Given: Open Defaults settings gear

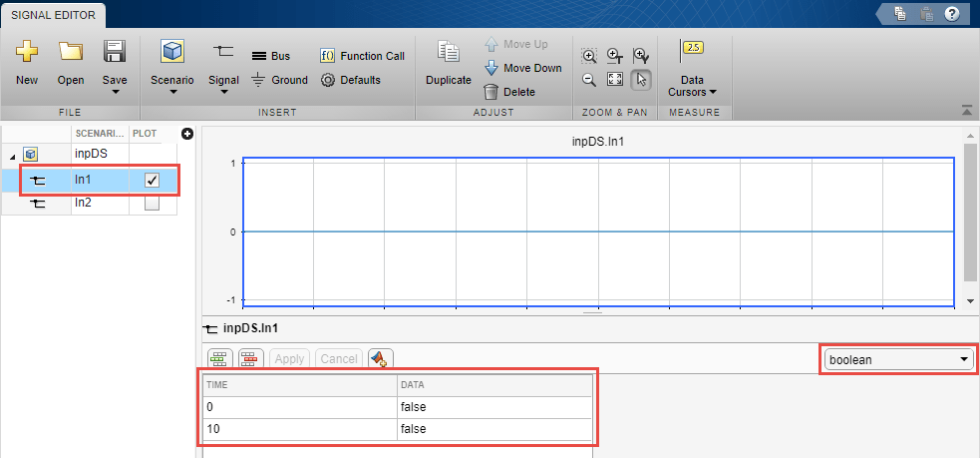Looking at the screenshot, I should (x=350, y=80).
